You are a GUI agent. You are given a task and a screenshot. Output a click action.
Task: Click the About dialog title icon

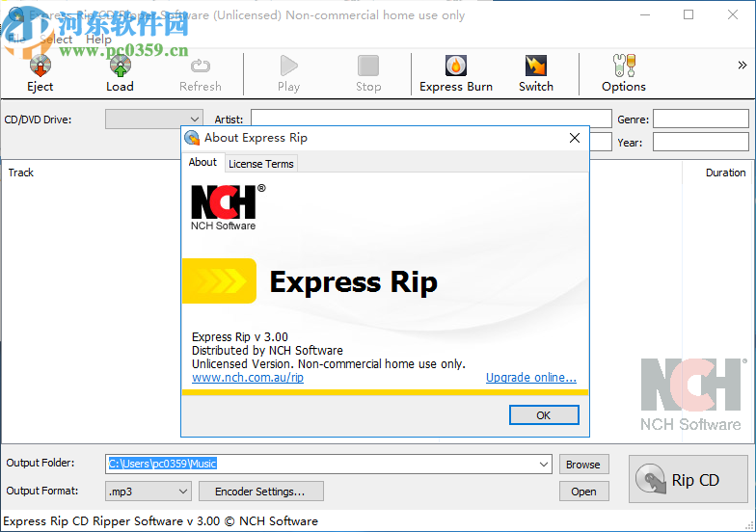[x=192, y=138]
